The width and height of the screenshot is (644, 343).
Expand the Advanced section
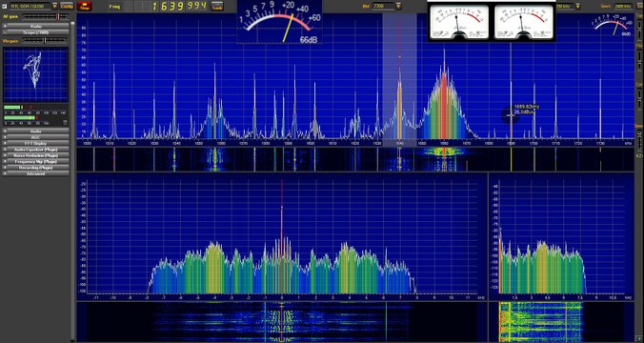pos(36,173)
